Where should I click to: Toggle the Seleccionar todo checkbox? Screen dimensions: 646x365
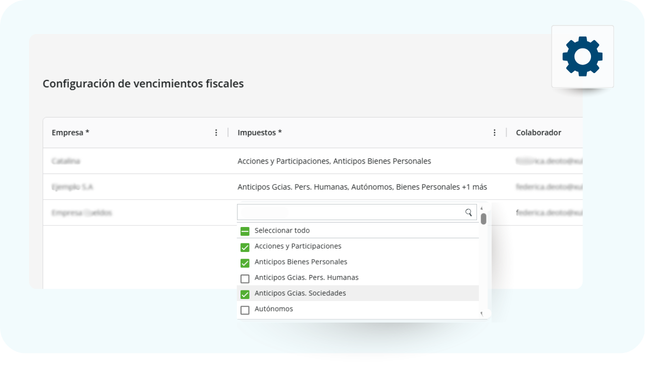(245, 231)
